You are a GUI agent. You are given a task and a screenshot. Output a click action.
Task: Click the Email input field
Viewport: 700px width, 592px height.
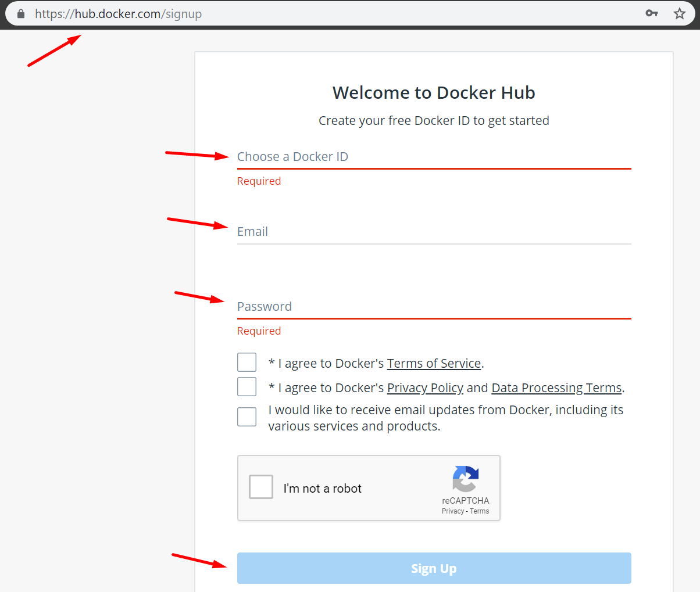(434, 232)
